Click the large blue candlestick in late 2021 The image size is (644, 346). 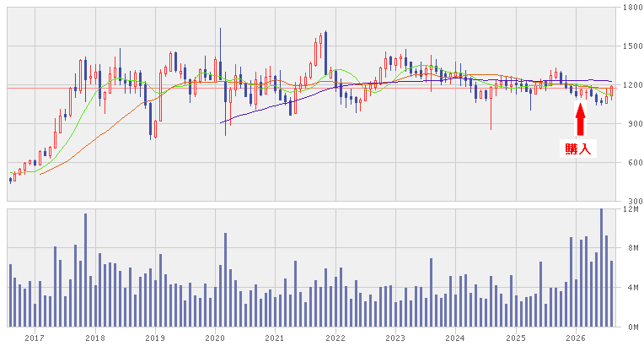point(325,53)
